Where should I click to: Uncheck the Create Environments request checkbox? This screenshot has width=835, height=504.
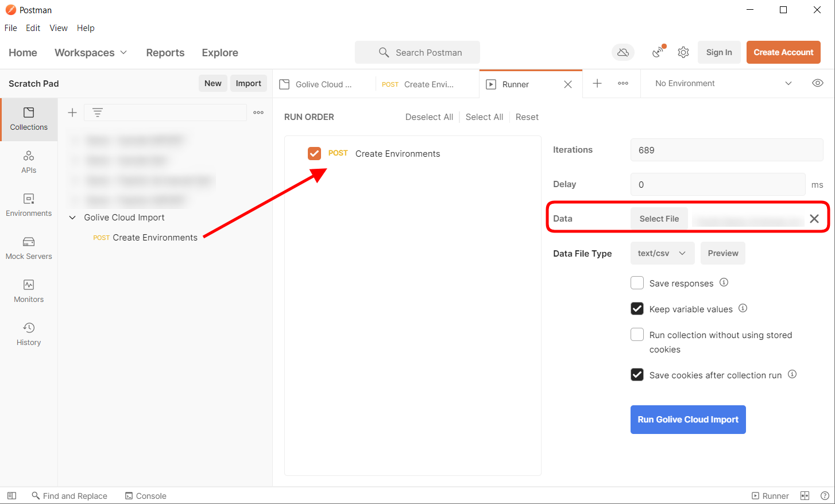[314, 153]
